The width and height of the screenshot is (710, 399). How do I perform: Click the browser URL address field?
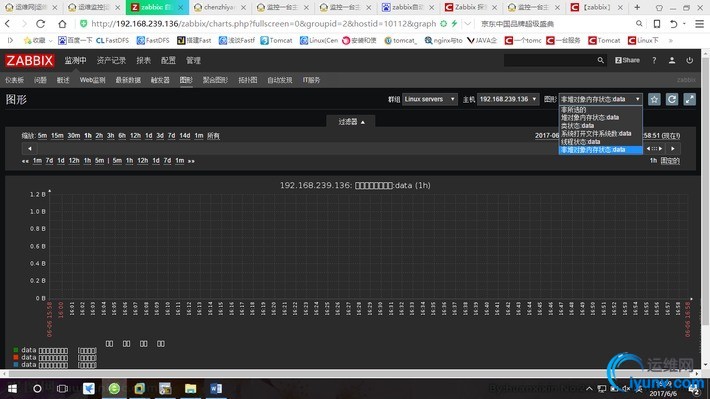coord(264,24)
